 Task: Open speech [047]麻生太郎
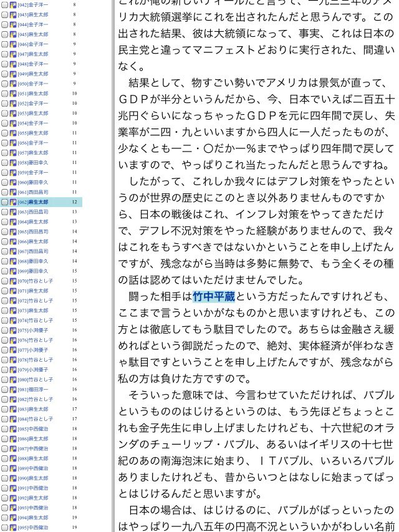(x=33, y=54)
